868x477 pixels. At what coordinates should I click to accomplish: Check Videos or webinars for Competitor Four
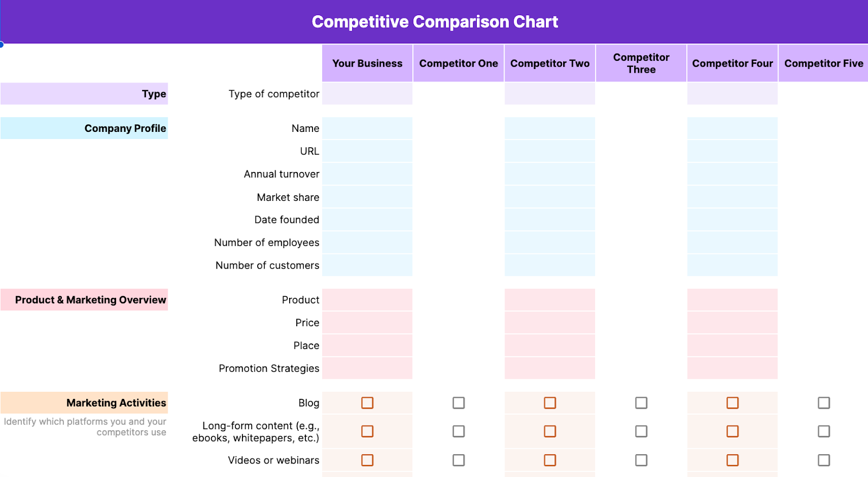click(732, 460)
